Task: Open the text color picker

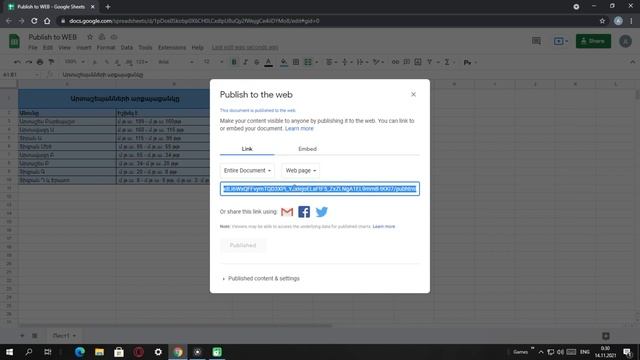Action: click(269, 62)
